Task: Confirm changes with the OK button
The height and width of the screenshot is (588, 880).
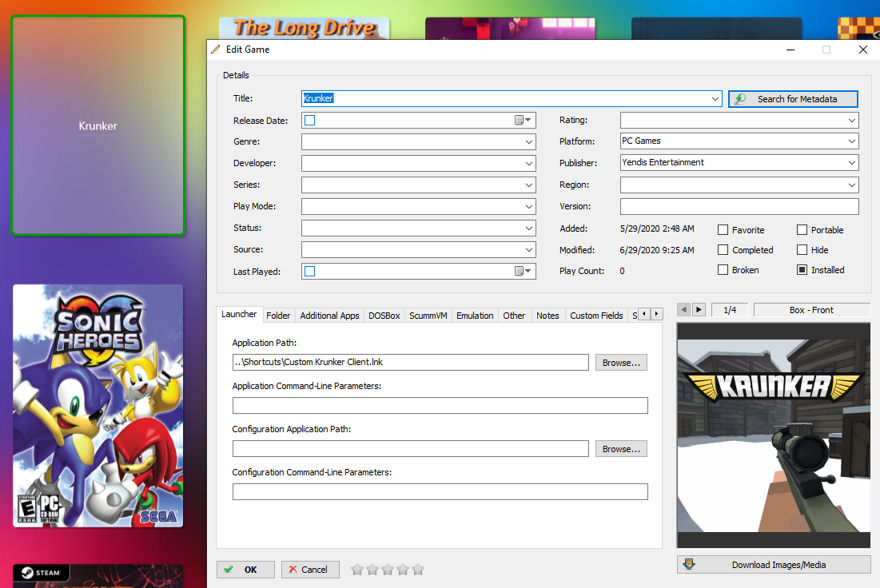Action: click(x=246, y=570)
